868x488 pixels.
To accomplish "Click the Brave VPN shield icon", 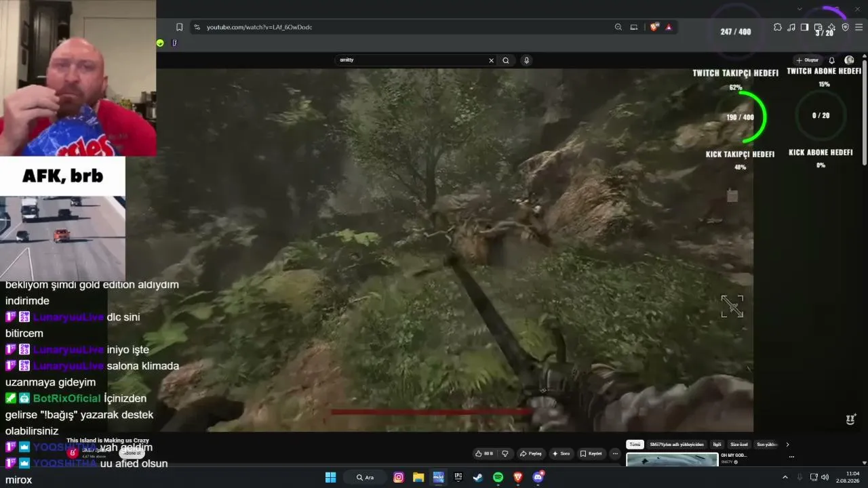I will [x=845, y=27].
